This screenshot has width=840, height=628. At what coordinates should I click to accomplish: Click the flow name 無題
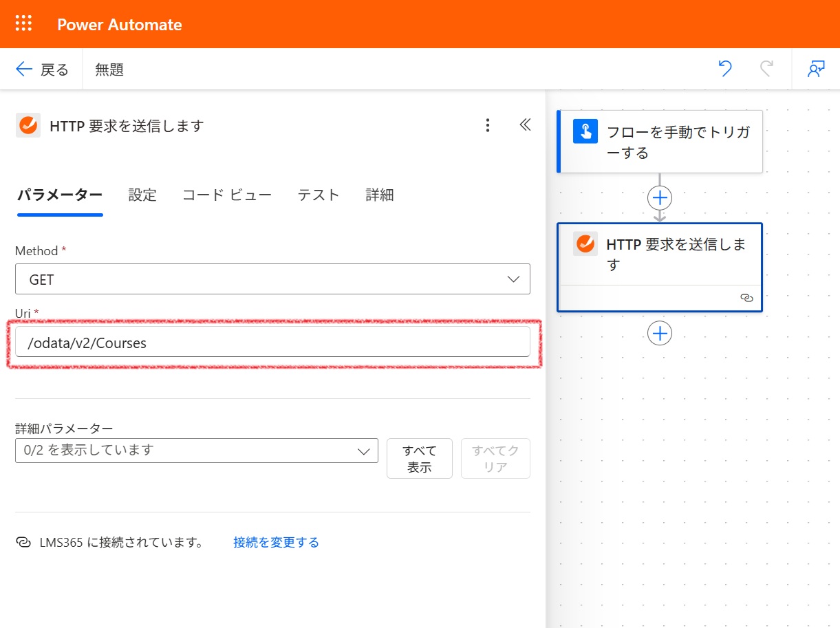[109, 69]
